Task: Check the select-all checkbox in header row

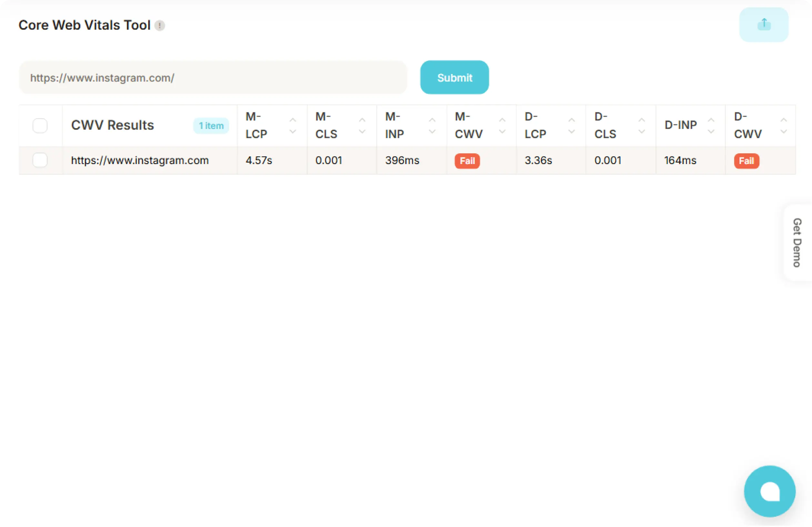Action: point(40,125)
